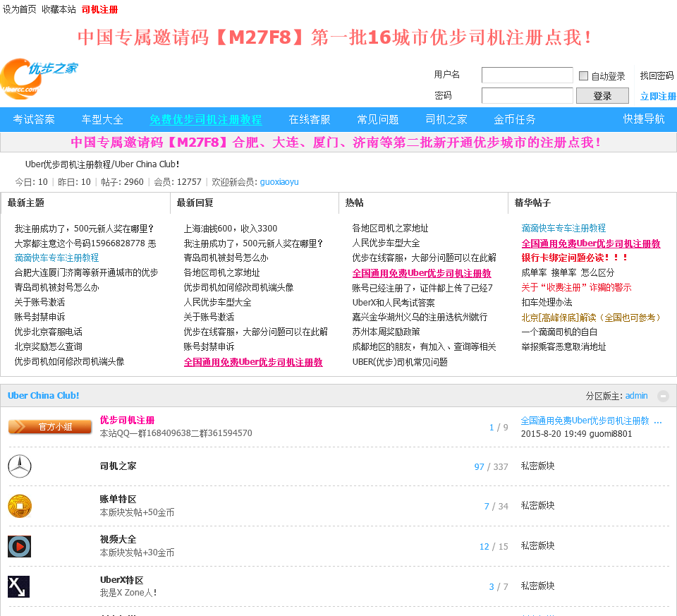Open the 金币任务 nav item

pyautogui.click(x=515, y=120)
